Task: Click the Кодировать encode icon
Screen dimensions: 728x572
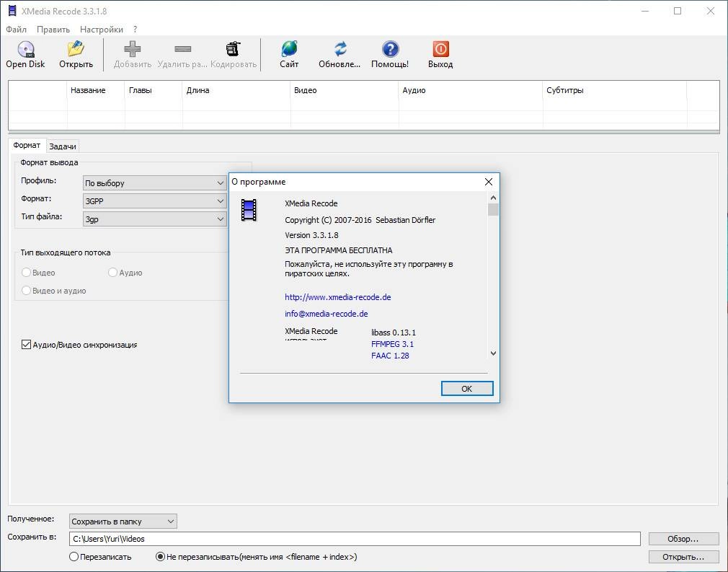Action: (x=233, y=49)
